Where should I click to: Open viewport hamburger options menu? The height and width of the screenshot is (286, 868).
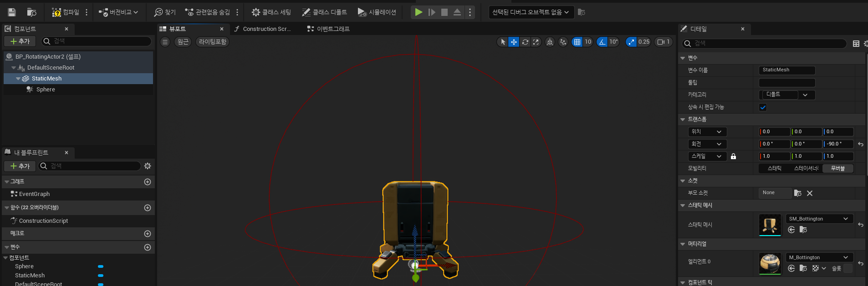[x=165, y=42]
